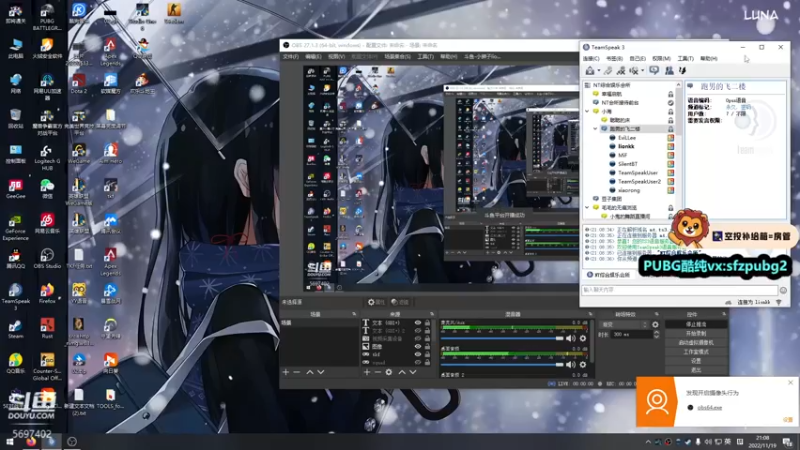Open OBS transition type dropdown
This screenshot has height=450, width=800.
(625, 324)
